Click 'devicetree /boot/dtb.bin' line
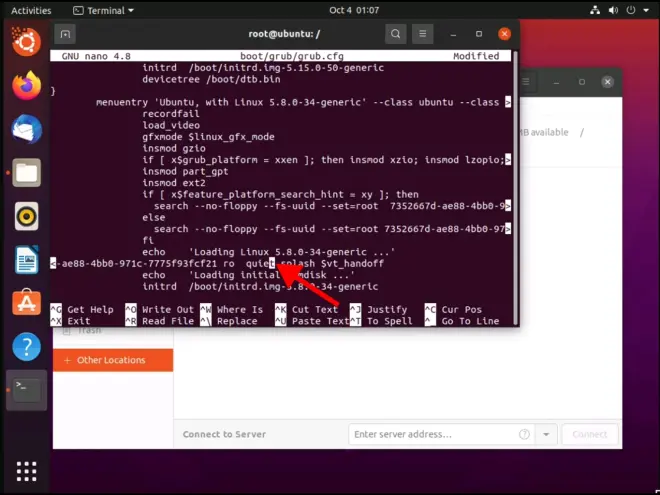 click(211, 79)
